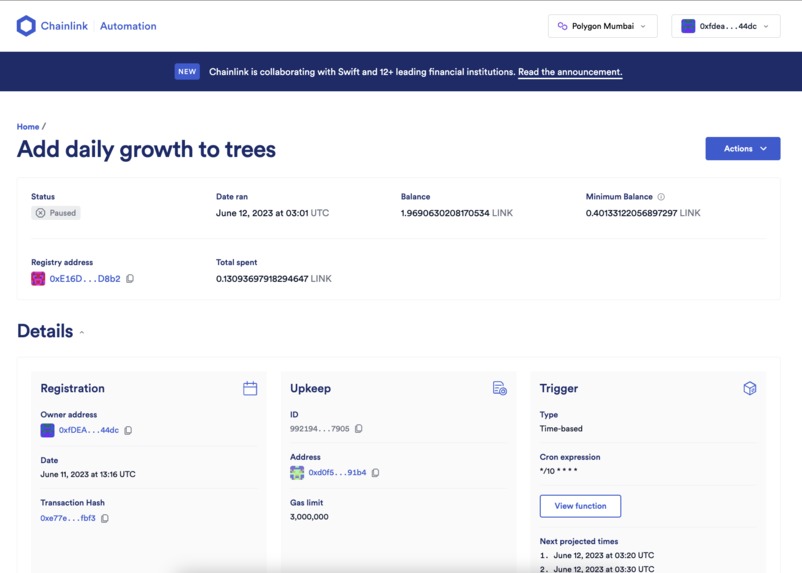Screen dimensions: 802x573
Task: Open the wallet 0xfdea...44dc dropdown
Action: (726, 26)
